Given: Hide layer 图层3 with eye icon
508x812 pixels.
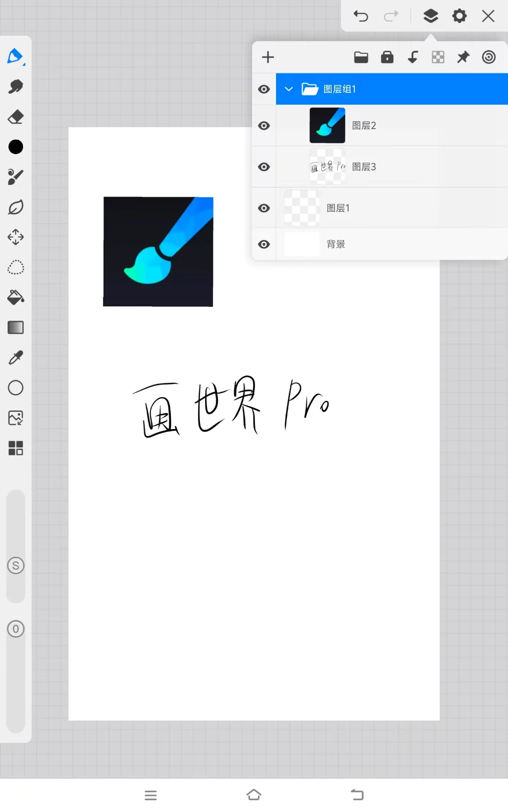Looking at the screenshot, I should pyautogui.click(x=264, y=167).
